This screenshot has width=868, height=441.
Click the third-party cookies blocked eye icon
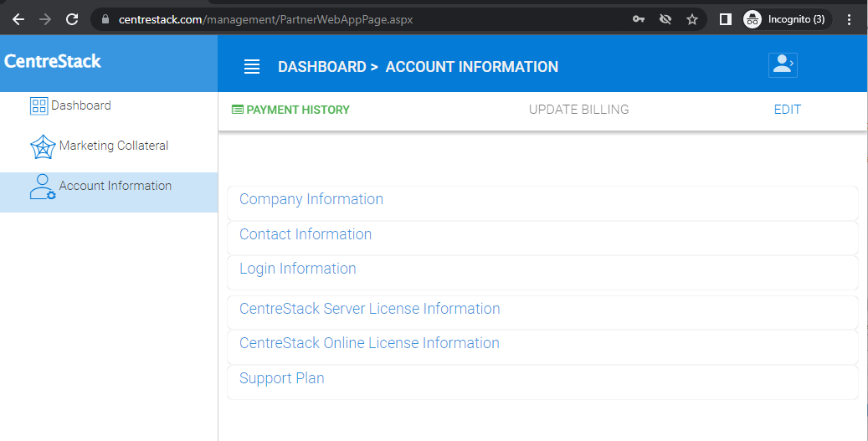tap(665, 19)
